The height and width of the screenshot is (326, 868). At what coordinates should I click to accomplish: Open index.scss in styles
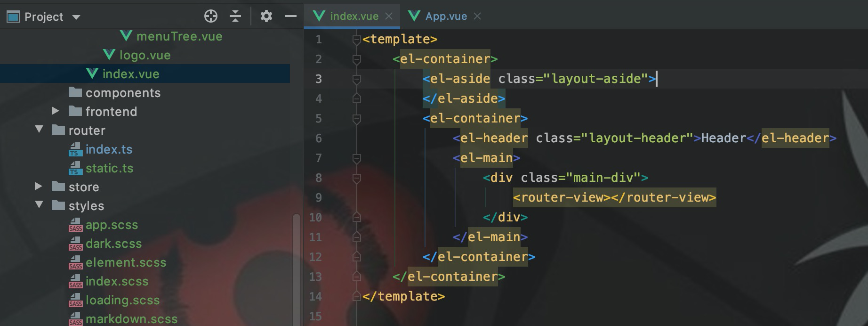point(117,281)
